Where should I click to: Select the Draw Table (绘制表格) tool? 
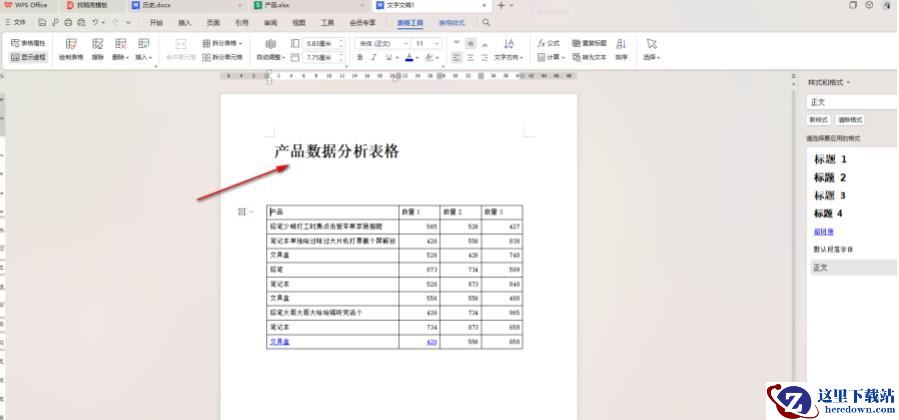click(x=70, y=49)
